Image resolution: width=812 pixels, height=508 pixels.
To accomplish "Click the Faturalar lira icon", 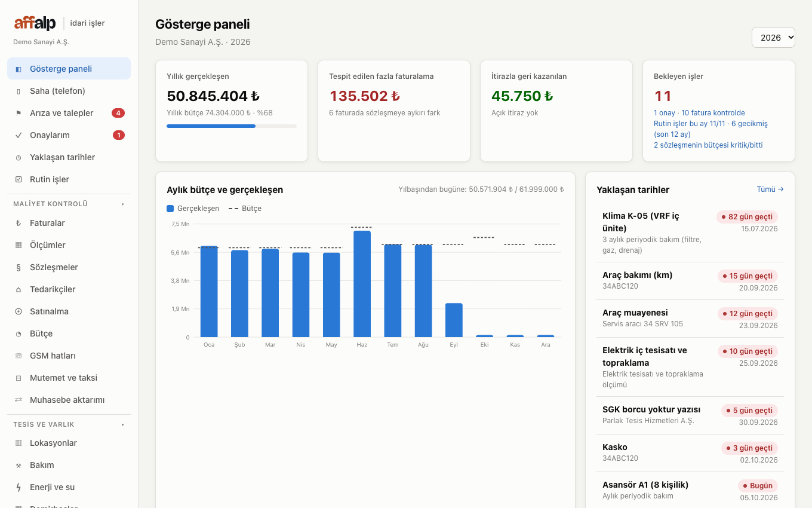I will (18, 223).
